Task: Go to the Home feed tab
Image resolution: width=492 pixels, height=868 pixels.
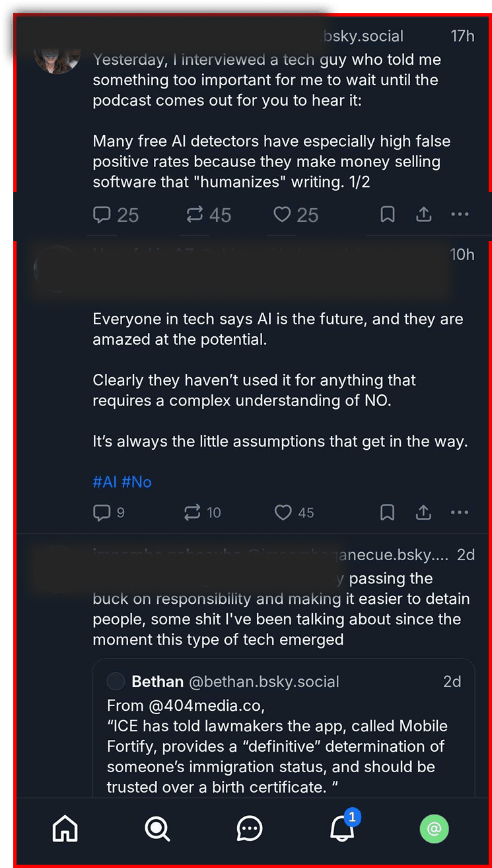Action: [65, 828]
